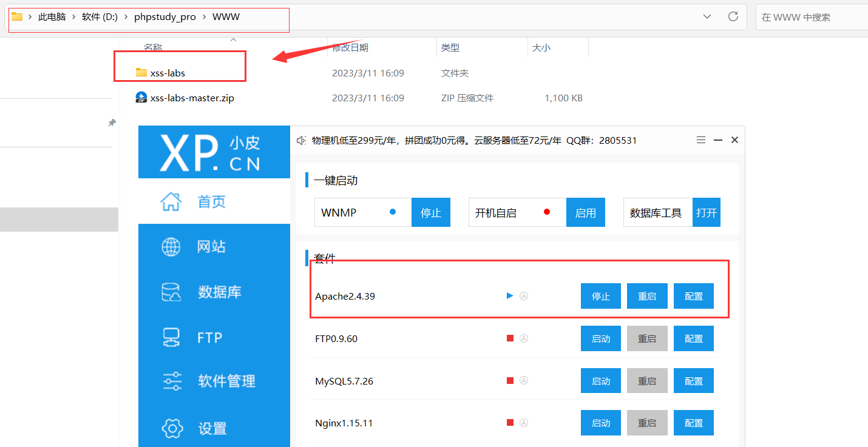The width and height of the screenshot is (868, 447).
Task: Open the 首页 page in phpstudy sidebar
Action: 214,201
